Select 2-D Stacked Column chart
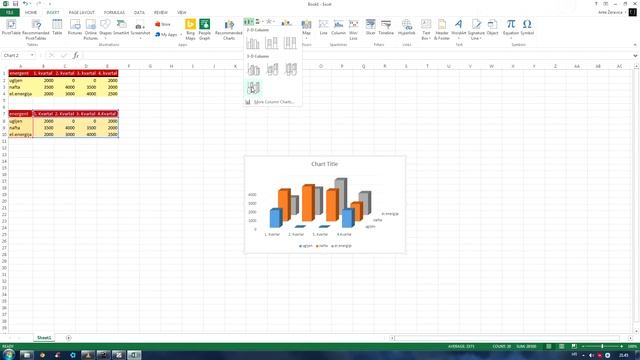This screenshot has width=640, height=360. coord(271,42)
